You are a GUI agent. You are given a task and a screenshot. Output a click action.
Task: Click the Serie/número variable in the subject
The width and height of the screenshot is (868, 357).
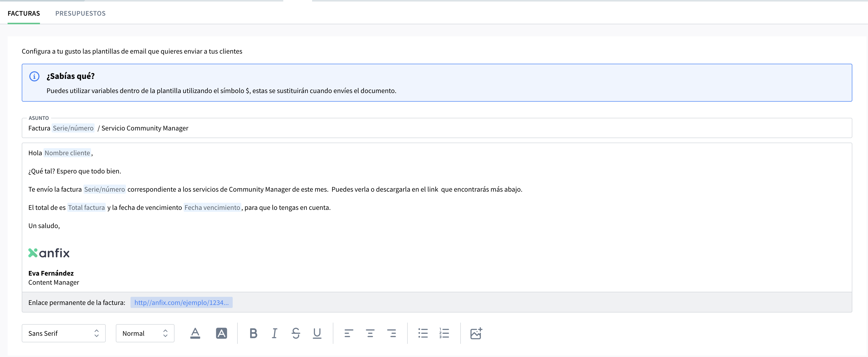pos(73,128)
